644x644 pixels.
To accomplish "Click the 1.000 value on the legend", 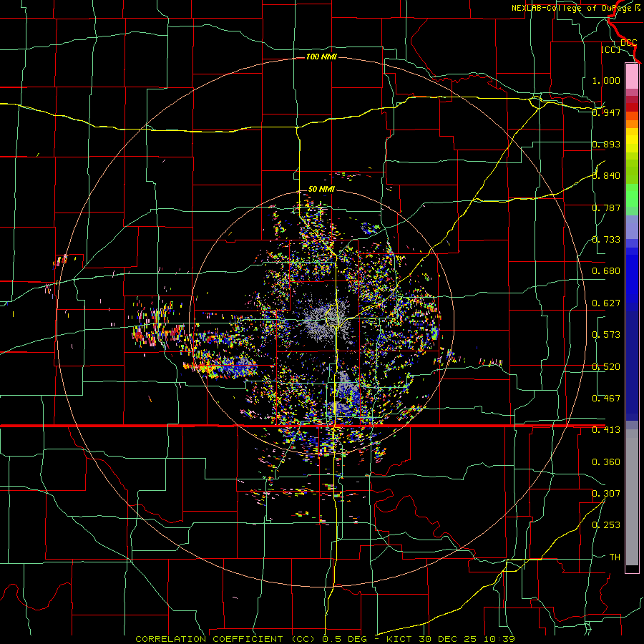I will pos(606,80).
